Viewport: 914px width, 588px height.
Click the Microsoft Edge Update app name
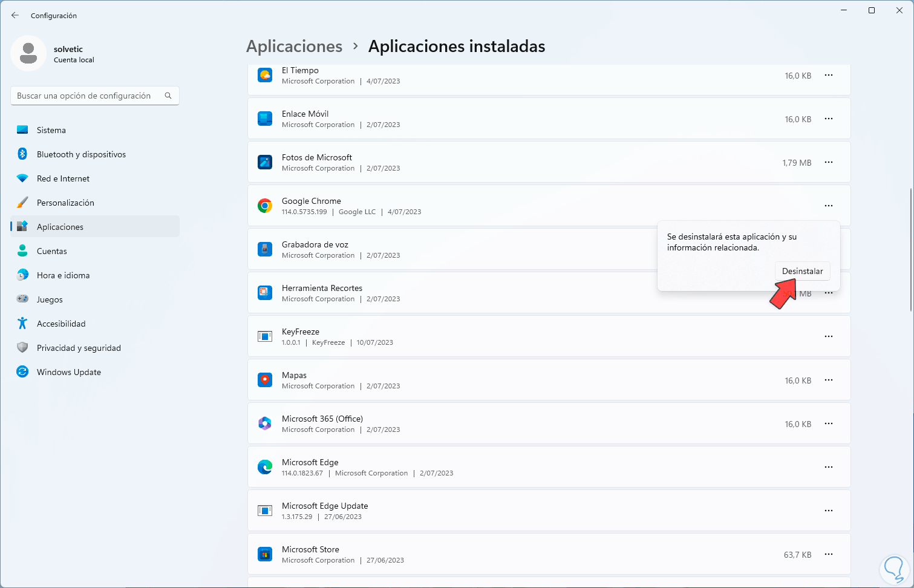click(x=325, y=506)
